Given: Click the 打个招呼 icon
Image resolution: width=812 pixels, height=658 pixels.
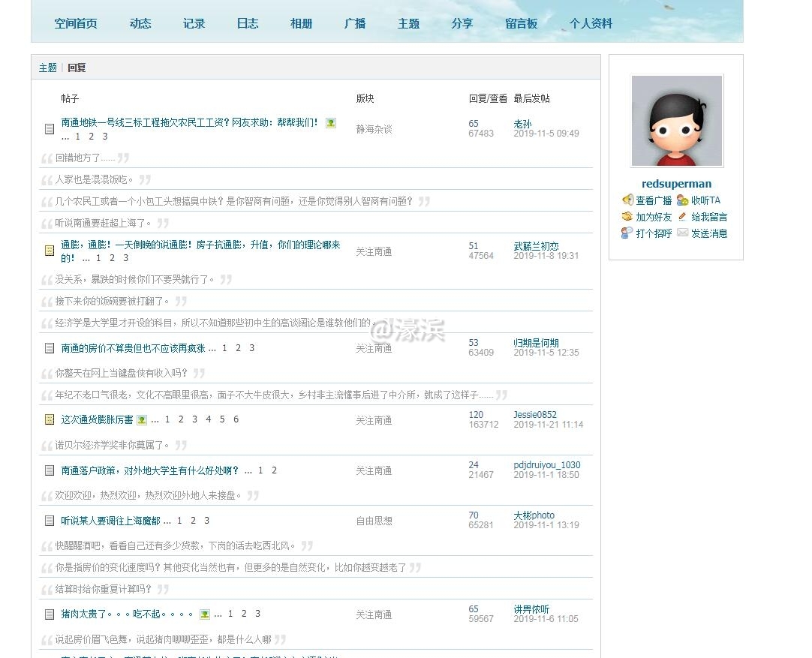Looking at the screenshot, I should [627, 233].
